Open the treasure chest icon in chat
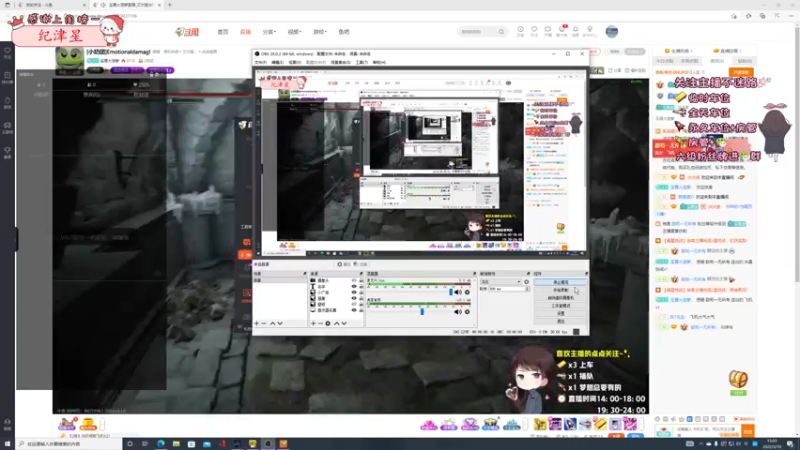The width and height of the screenshot is (800, 450). pyautogui.click(x=738, y=380)
